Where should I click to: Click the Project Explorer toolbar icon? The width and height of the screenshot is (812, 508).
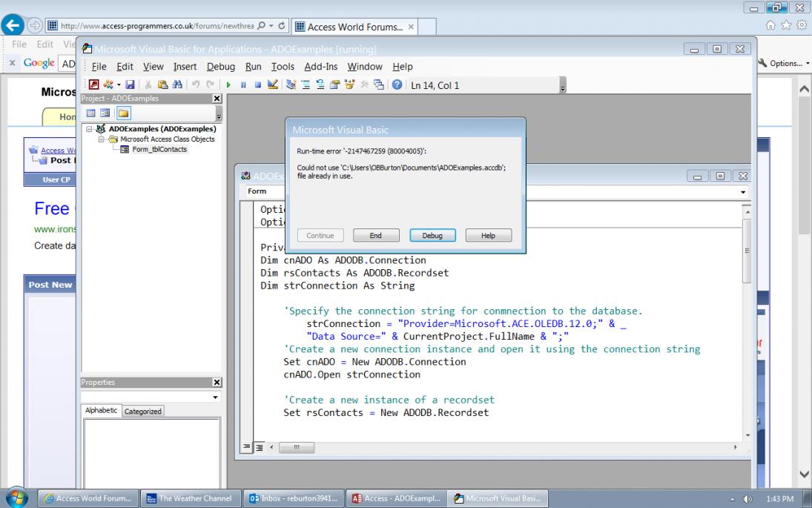coord(291,85)
